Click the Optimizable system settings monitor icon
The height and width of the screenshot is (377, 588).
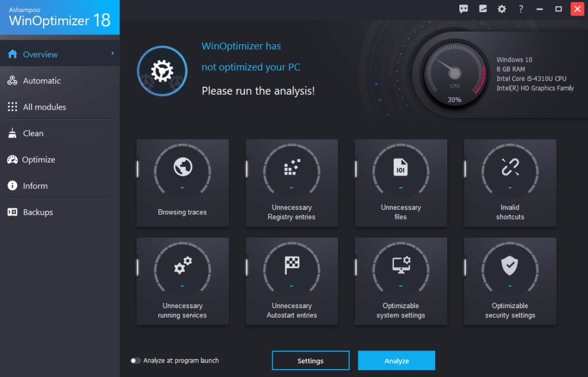(401, 265)
